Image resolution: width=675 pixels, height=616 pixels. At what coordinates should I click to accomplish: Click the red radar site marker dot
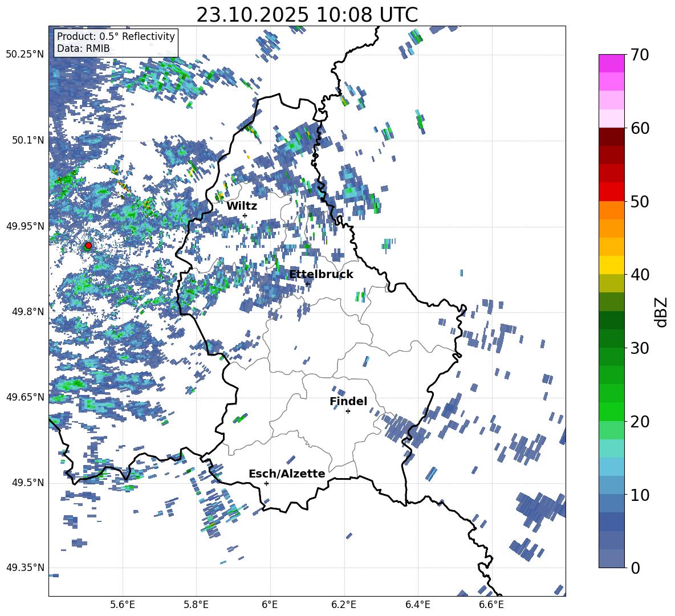[x=88, y=246]
